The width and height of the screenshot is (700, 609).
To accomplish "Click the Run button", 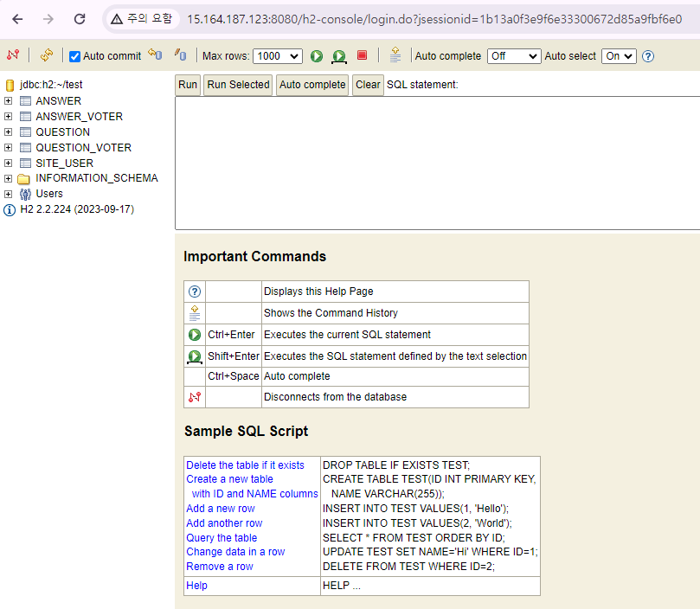I will [188, 85].
